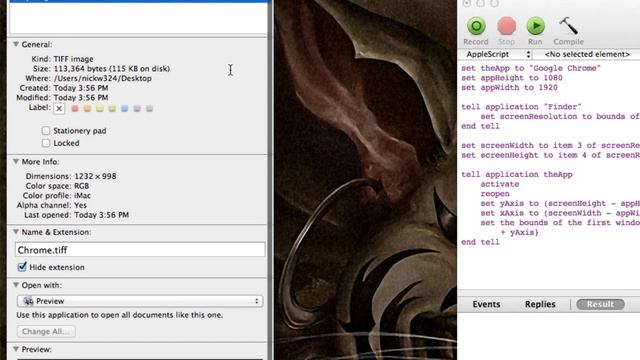
Task: Select the yellow label color
Action: [x=100, y=109]
